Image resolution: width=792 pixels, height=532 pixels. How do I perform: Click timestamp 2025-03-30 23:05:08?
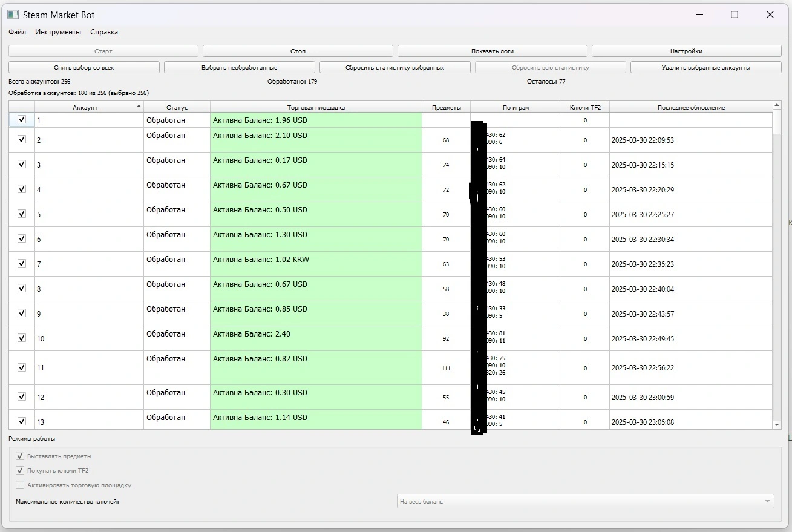[x=643, y=422]
